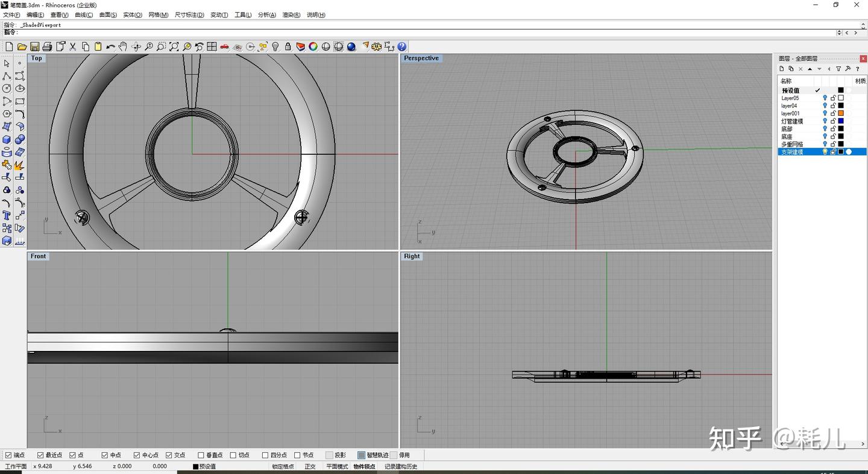This screenshot has width=868, height=474.
Task: Open the Front viewport title menu
Action: [x=38, y=256]
